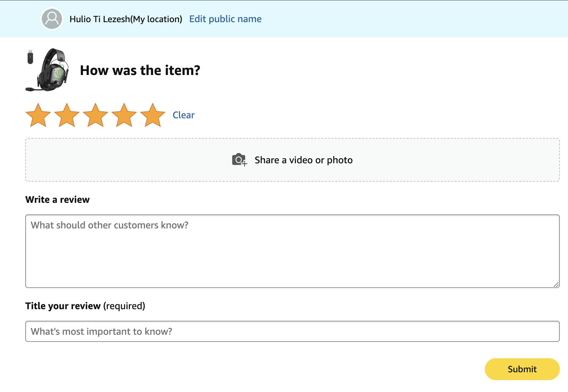Click the Share a video or photo area
This screenshot has width=568, height=392.
click(x=292, y=160)
